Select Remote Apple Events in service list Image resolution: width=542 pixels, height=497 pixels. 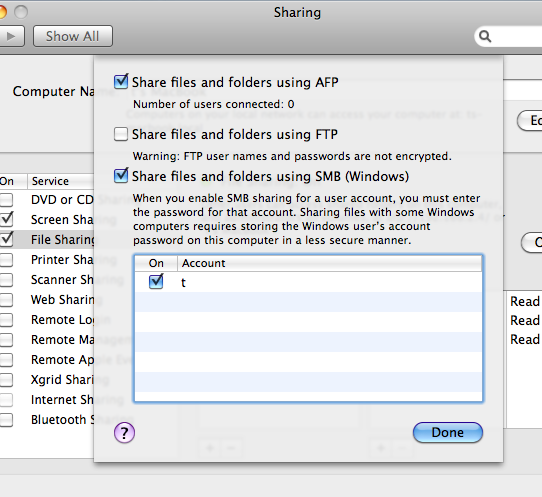(x=62, y=360)
